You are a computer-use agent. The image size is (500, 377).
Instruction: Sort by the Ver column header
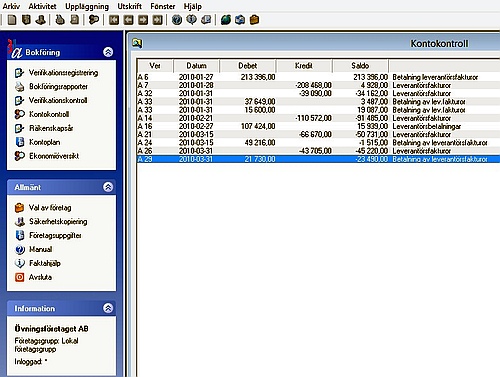click(155, 66)
